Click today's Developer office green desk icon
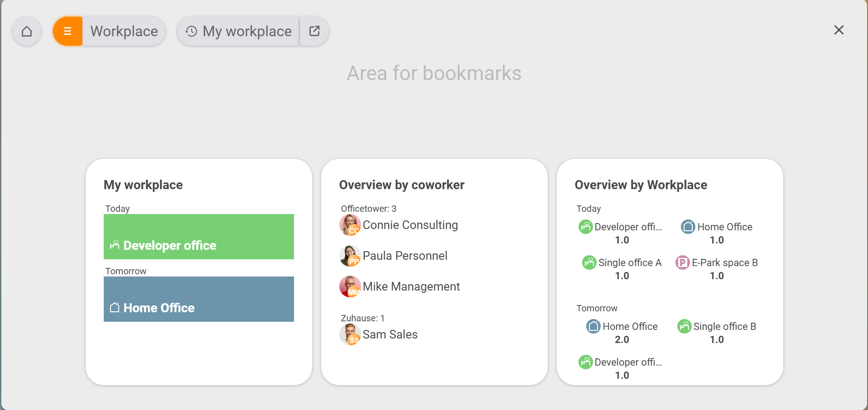Viewport: 868px width, 410px height. pos(586,227)
